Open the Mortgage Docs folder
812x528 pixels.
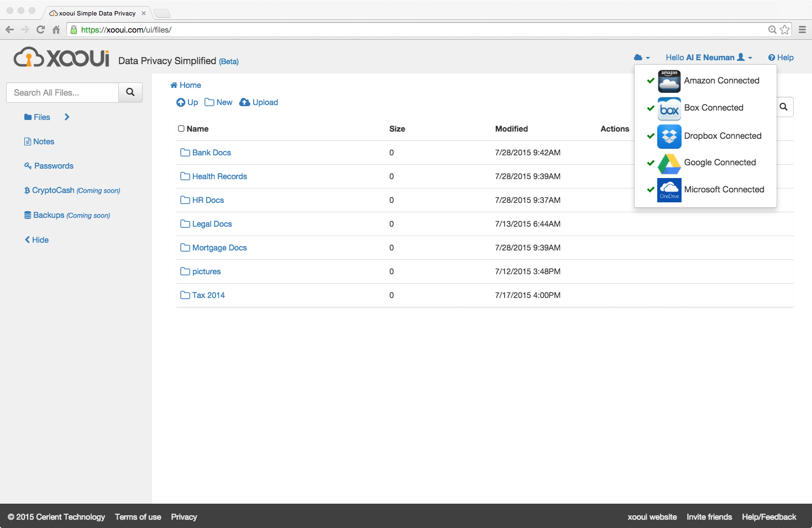point(219,248)
